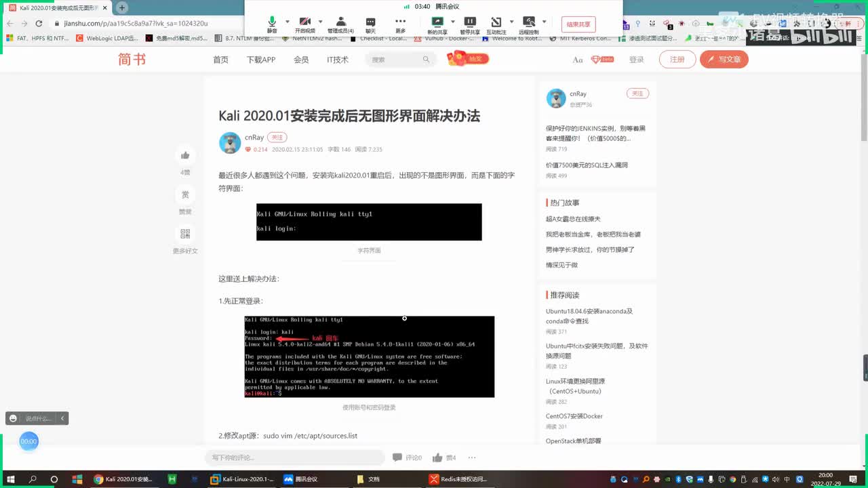The image size is (868, 488).
Task: Click the Jianshu logo
Action: coord(132,60)
